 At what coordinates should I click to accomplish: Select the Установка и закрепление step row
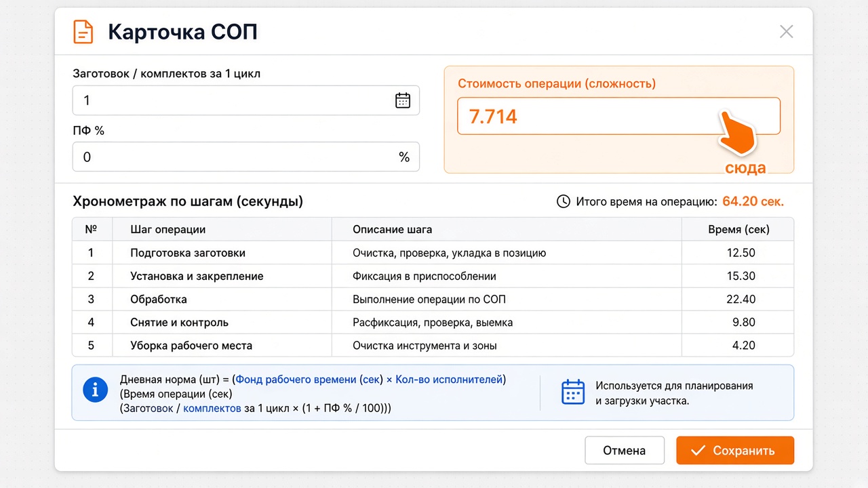[x=433, y=276]
